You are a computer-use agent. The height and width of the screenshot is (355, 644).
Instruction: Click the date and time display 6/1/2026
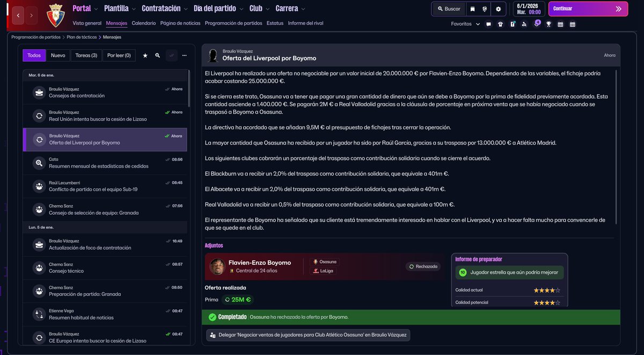(529, 9)
